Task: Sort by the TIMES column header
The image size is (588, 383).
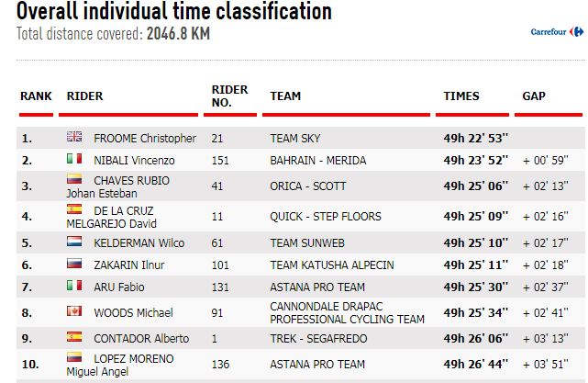Action: tap(461, 96)
